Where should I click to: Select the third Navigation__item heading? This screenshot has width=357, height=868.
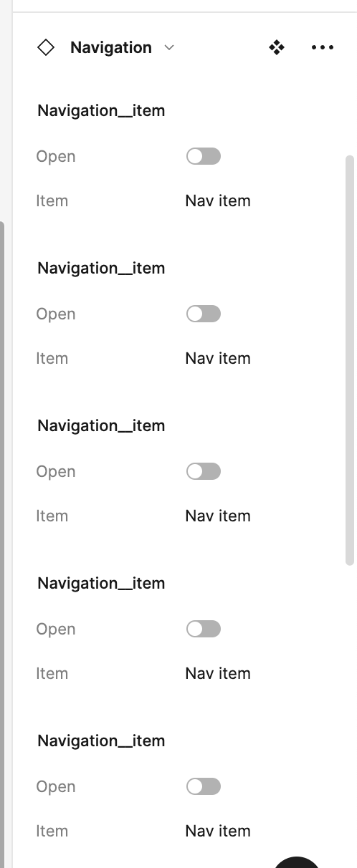point(101,426)
